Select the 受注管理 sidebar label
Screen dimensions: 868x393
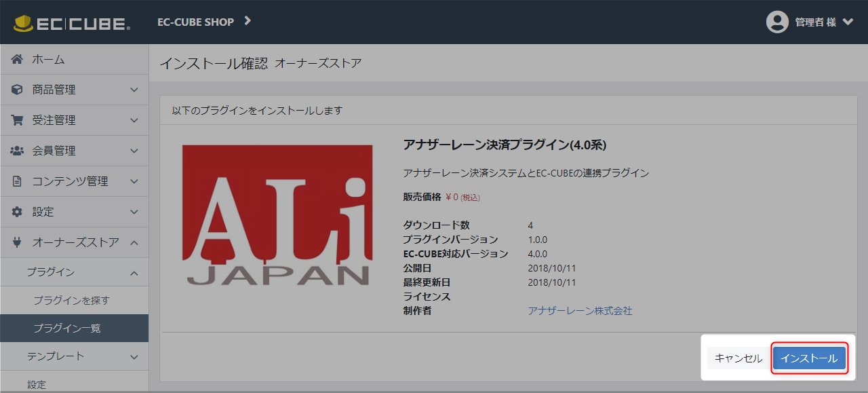pyautogui.click(x=54, y=120)
